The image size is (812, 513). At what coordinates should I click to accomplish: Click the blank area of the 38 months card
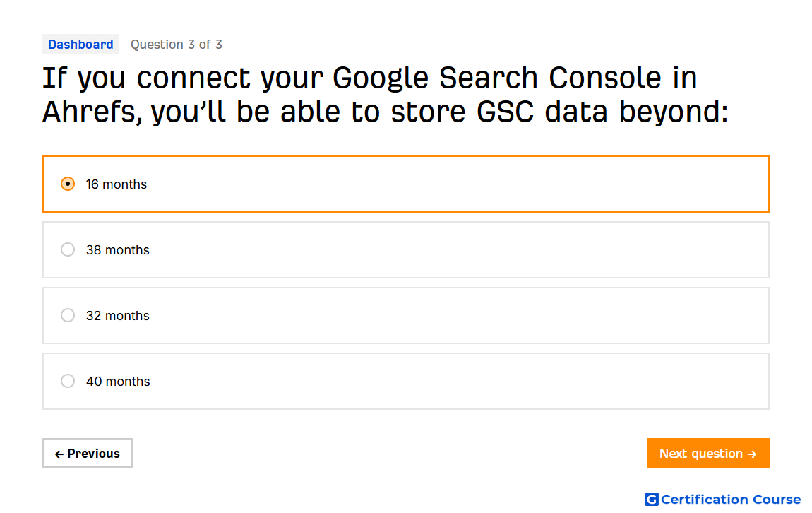(x=455, y=249)
